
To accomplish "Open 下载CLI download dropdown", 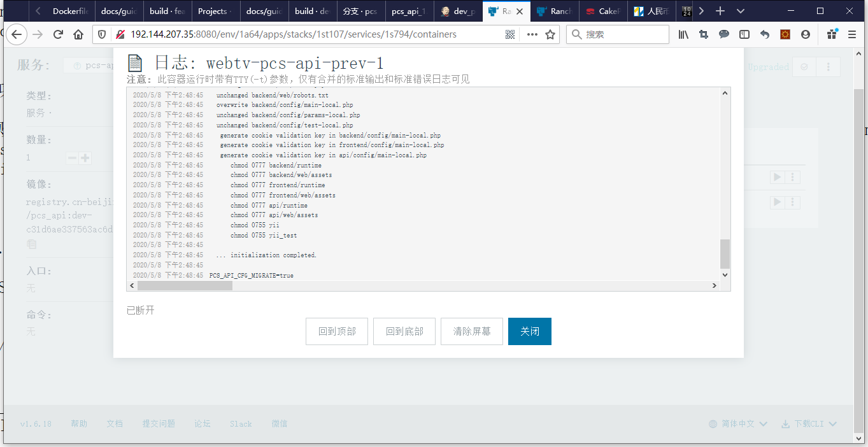I will point(809,423).
